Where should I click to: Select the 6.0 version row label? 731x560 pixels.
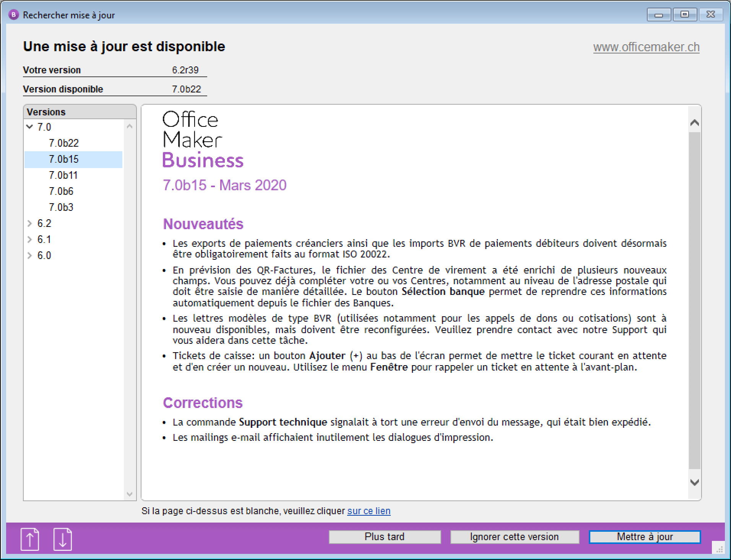point(44,255)
